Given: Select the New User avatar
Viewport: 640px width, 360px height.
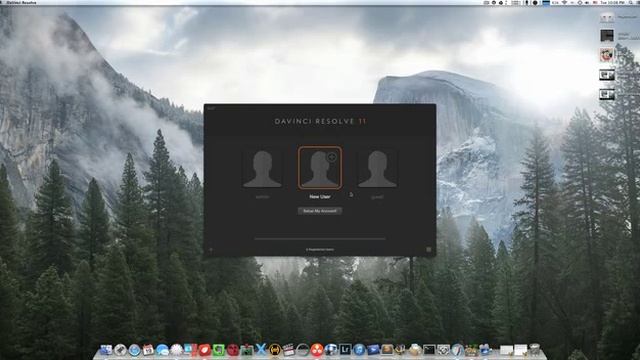Looking at the screenshot, I should point(320,168).
